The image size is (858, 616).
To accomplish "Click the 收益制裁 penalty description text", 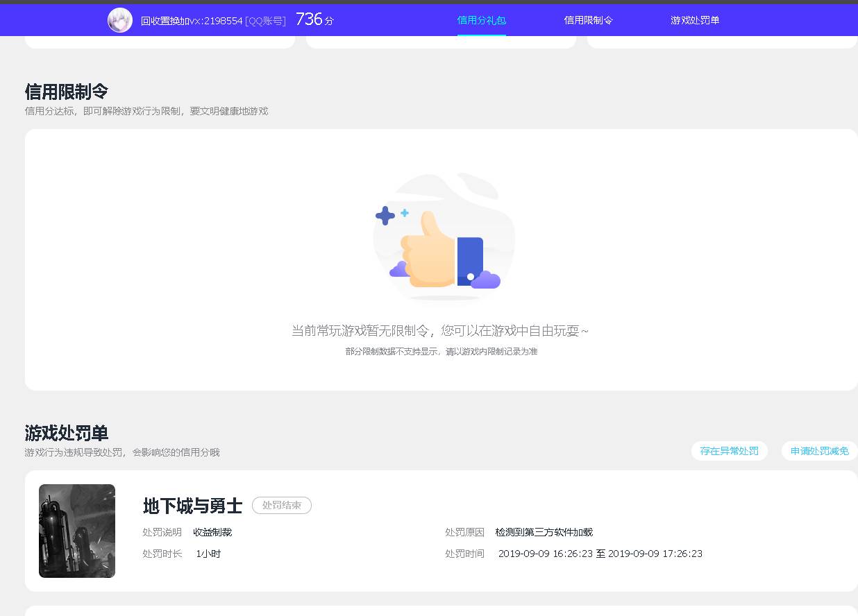I will point(212,532).
